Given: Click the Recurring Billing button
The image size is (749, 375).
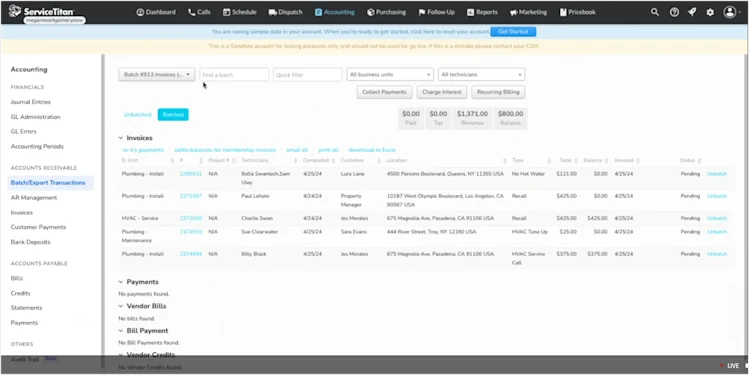Looking at the screenshot, I should [x=498, y=92].
